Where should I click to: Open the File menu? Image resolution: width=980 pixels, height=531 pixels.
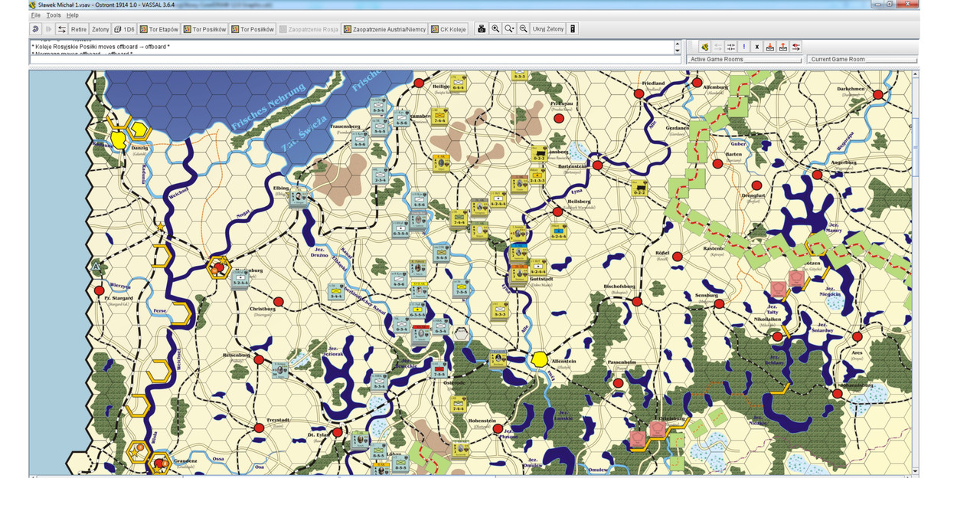(36, 15)
